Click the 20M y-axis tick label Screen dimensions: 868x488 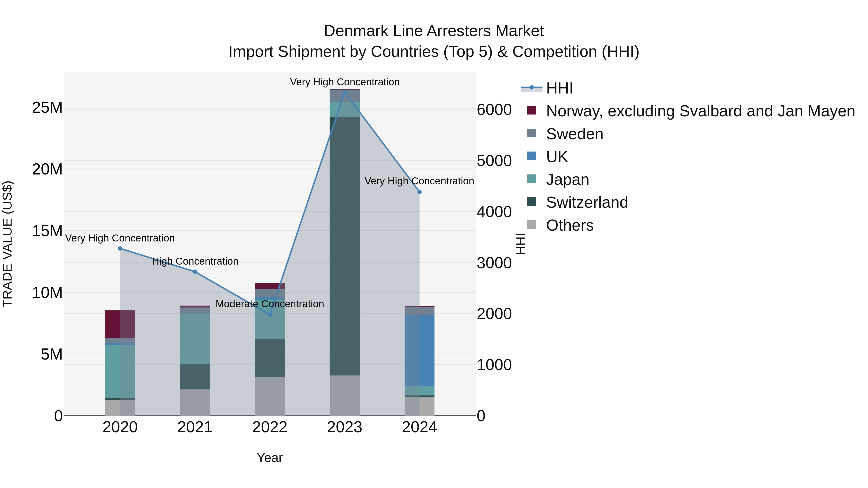tap(47, 169)
